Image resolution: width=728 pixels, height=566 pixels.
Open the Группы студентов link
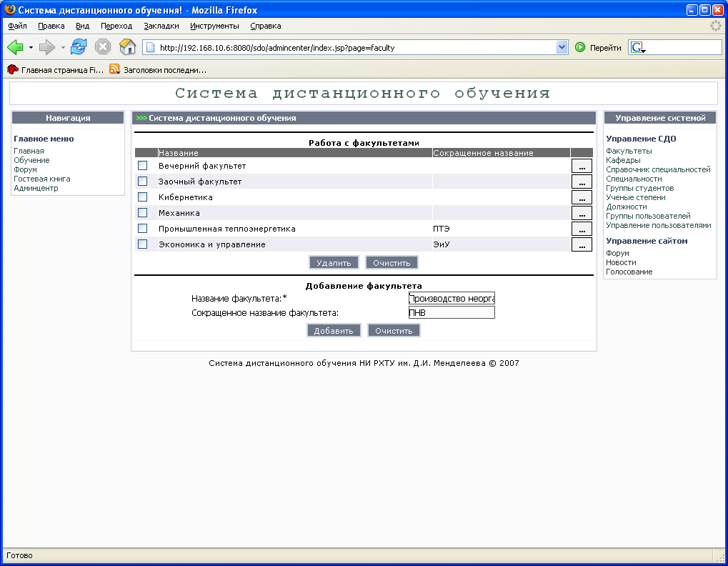640,188
